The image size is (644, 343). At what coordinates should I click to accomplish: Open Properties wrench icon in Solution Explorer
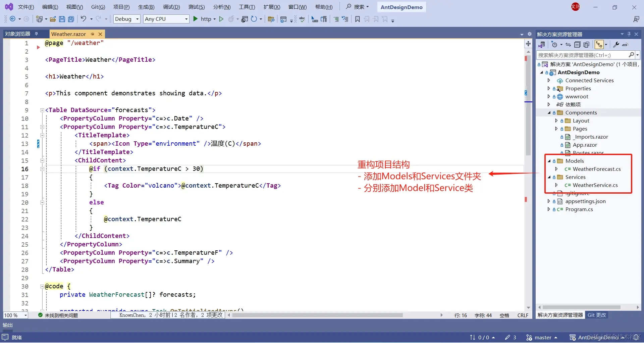[x=616, y=45]
